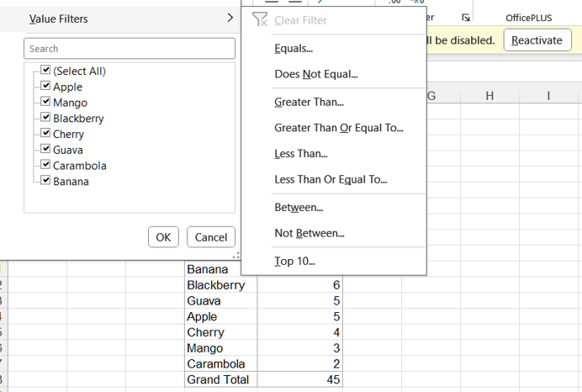Uncheck the Carambola filter checkbox
Image resolution: width=582 pixels, height=392 pixels.
(46, 166)
